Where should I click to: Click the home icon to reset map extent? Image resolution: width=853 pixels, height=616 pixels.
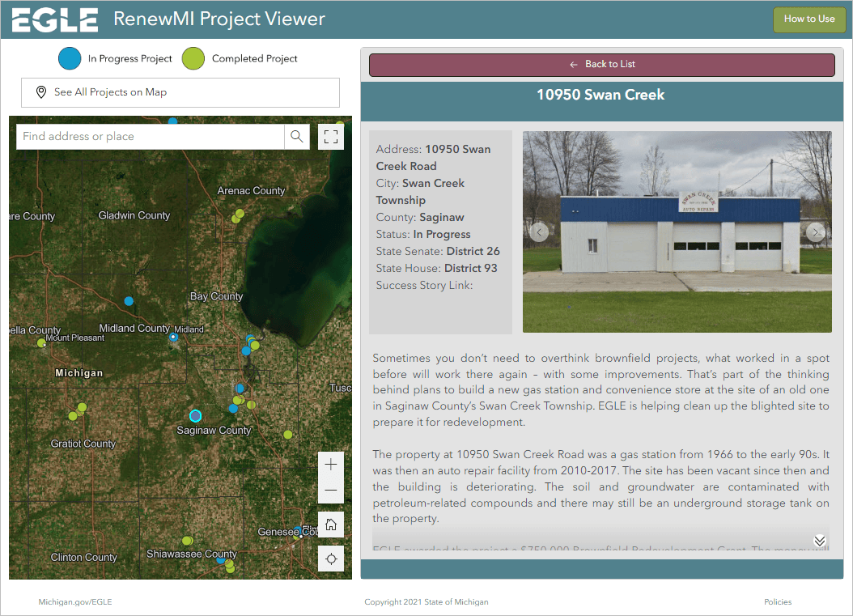click(330, 524)
